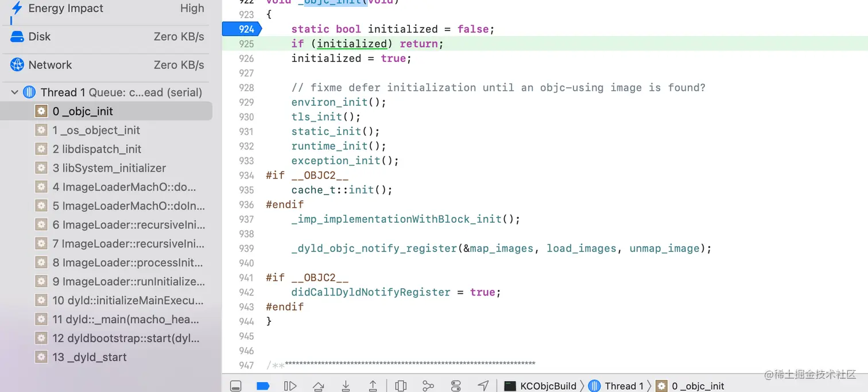Collapse Thread 1 disclosure triangle
This screenshot has height=392, width=868.
pos(14,92)
